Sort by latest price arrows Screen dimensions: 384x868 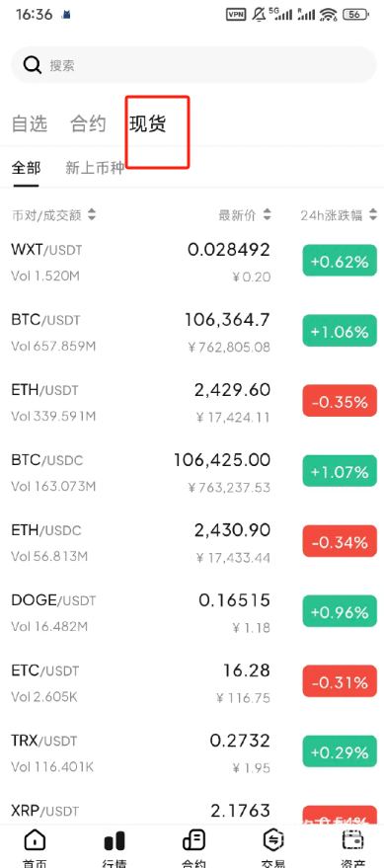(268, 215)
